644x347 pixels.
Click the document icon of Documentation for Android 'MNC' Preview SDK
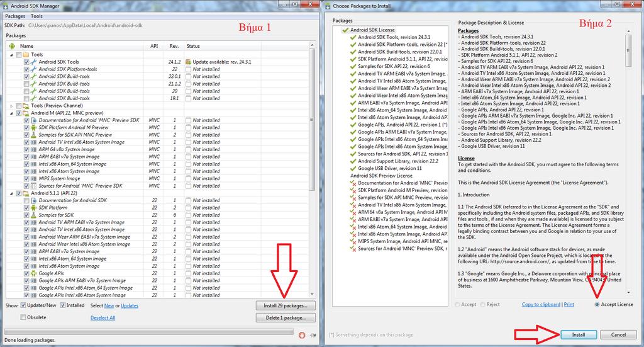pos(34,120)
